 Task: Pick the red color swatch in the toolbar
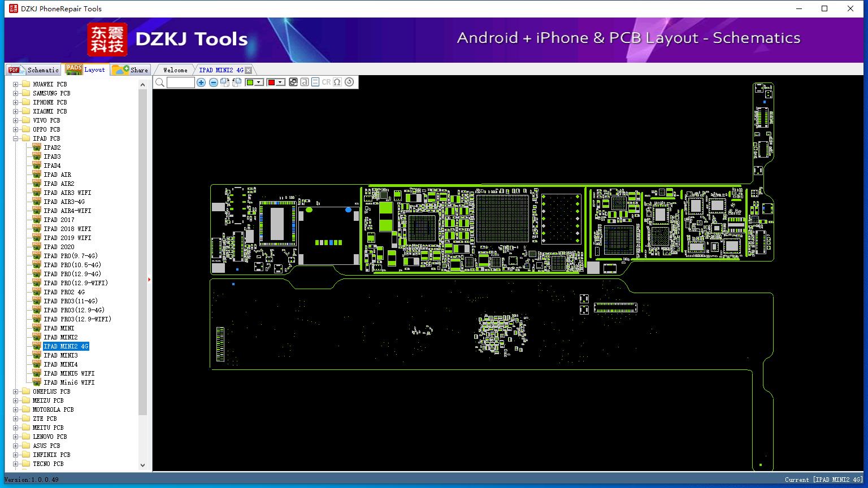(271, 82)
